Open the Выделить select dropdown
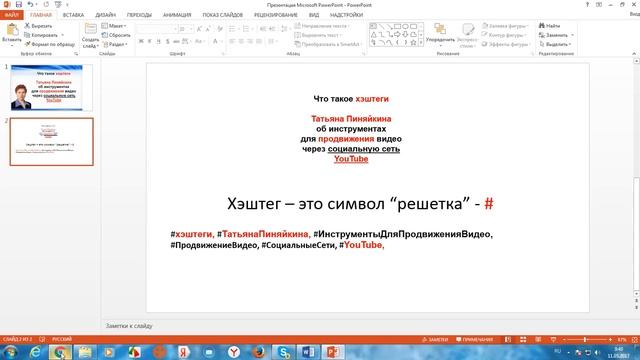This screenshot has width=640, height=360. [x=555, y=44]
